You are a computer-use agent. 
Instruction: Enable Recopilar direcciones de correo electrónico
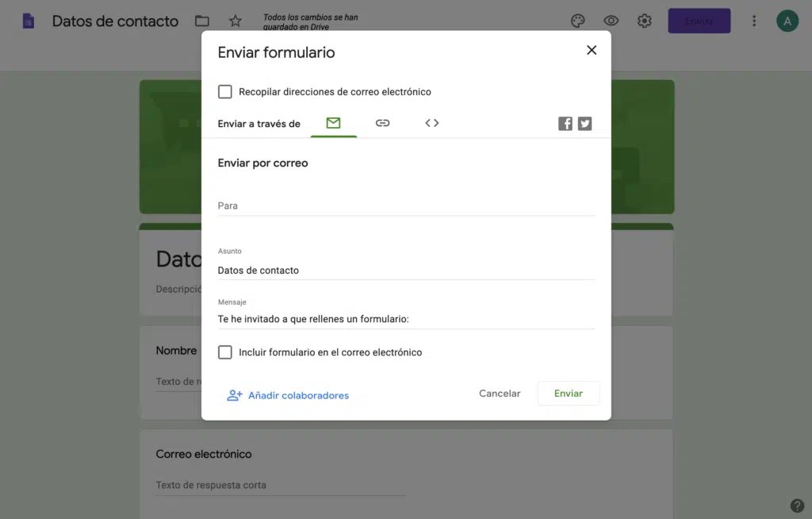pos(225,92)
